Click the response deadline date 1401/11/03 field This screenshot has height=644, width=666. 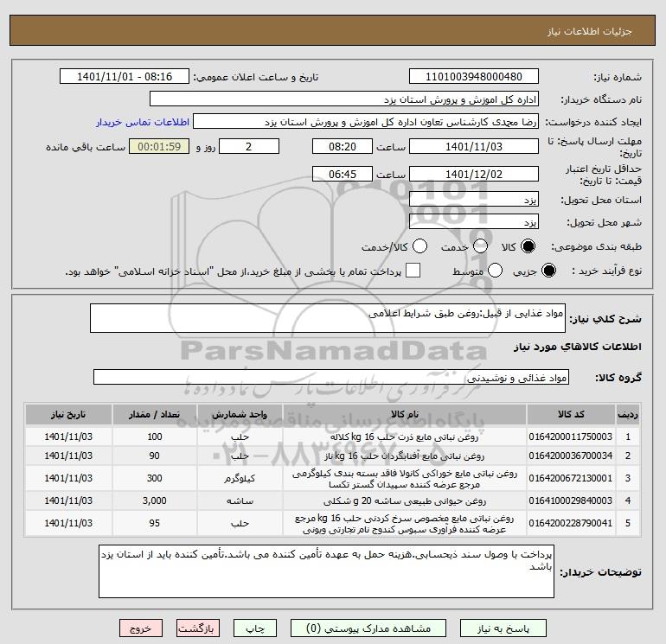tap(474, 146)
